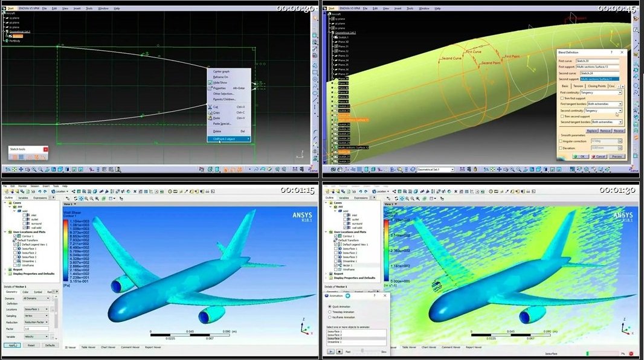Select Rotate viewer tool in ANSYS Animation window
Viewport: 644px width, 360px height.
[396, 199]
